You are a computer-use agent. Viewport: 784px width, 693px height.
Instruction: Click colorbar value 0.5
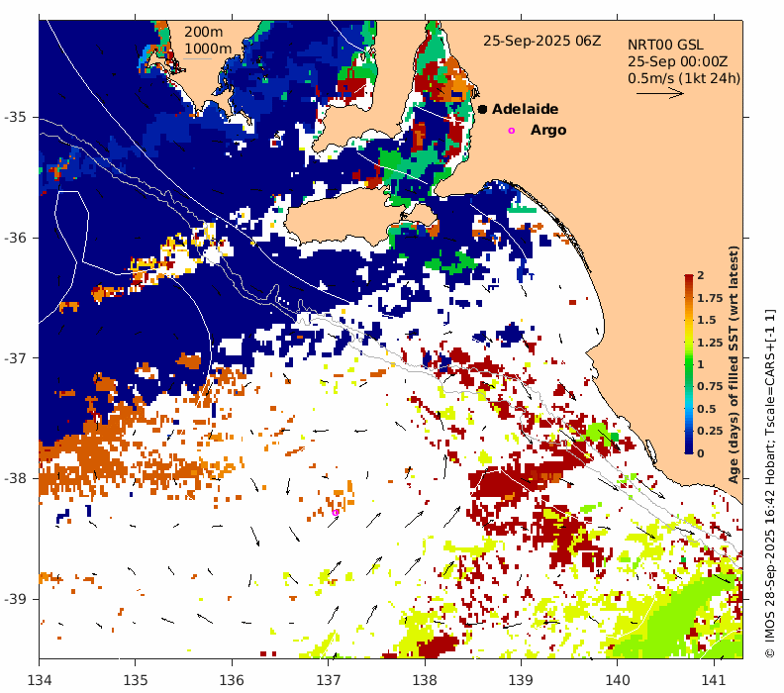(x=707, y=409)
